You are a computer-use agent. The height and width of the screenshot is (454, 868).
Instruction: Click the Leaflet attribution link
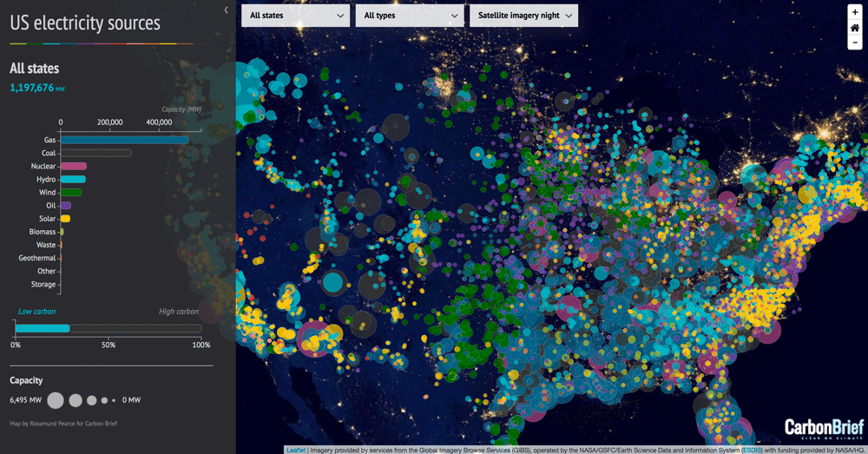(295, 450)
